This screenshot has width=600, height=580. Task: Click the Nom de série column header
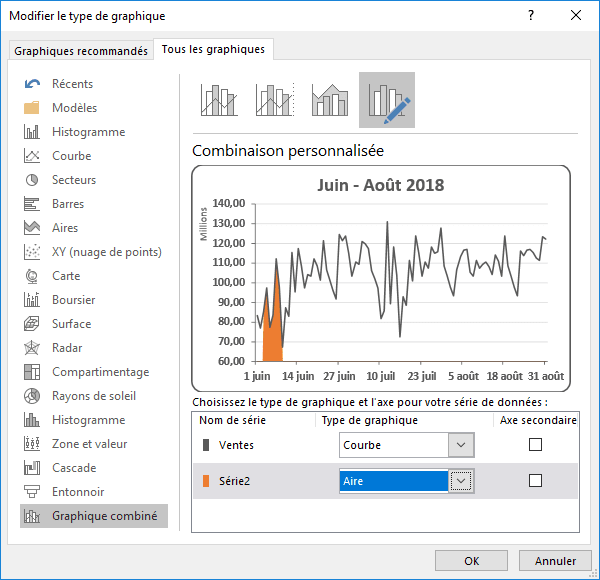(x=232, y=420)
